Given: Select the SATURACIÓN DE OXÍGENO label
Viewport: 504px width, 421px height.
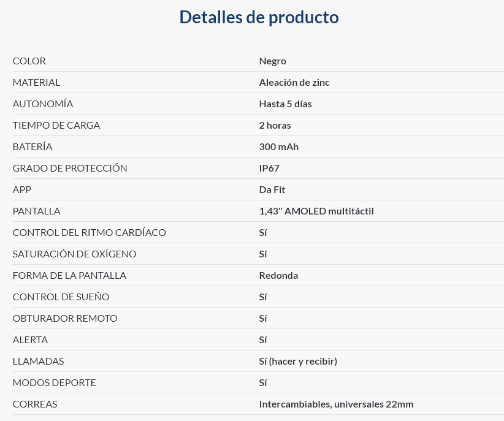Looking at the screenshot, I should click(x=75, y=254).
